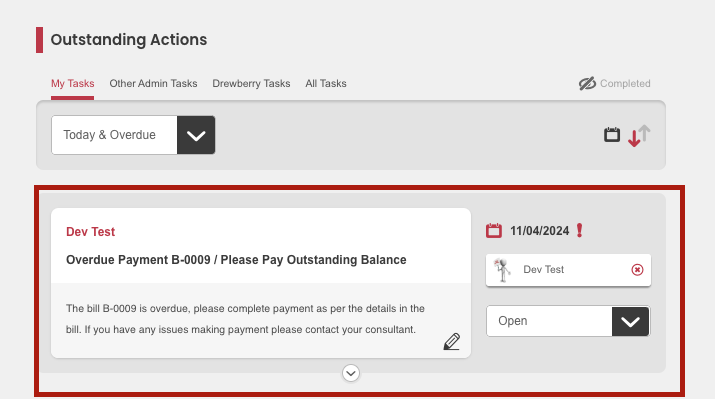Open the Other Admin Tasks tab

pyautogui.click(x=153, y=84)
